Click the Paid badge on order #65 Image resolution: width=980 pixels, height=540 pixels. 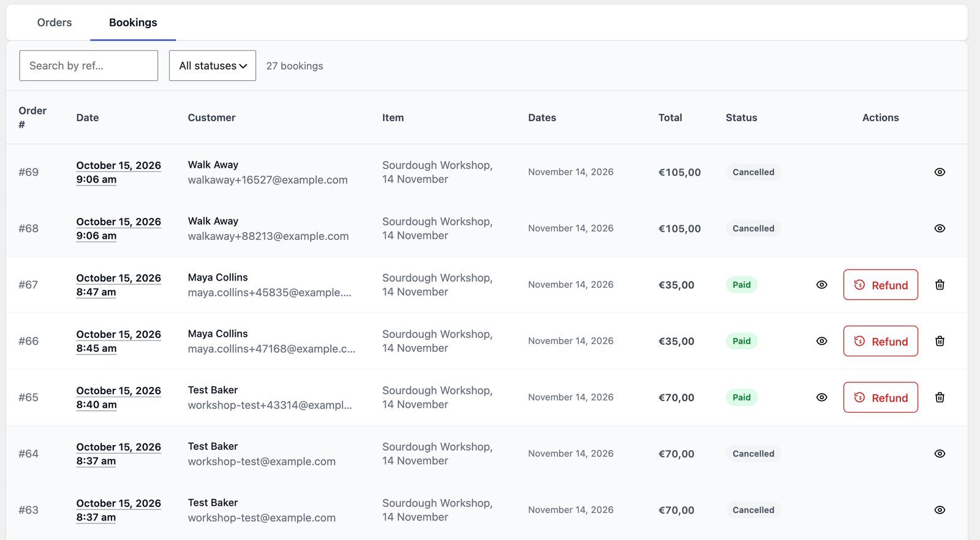pyautogui.click(x=742, y=397)
